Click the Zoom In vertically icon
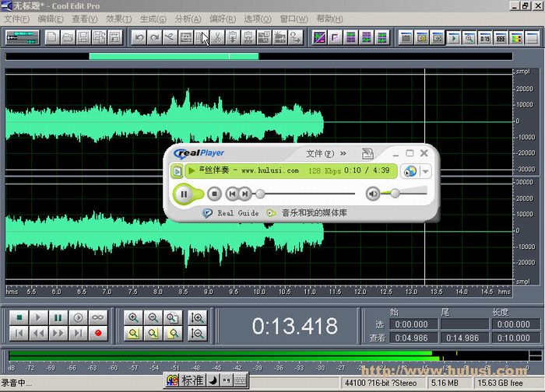Image resolution: width=545 pixels, height=392 pixels. tap(197, 317)
